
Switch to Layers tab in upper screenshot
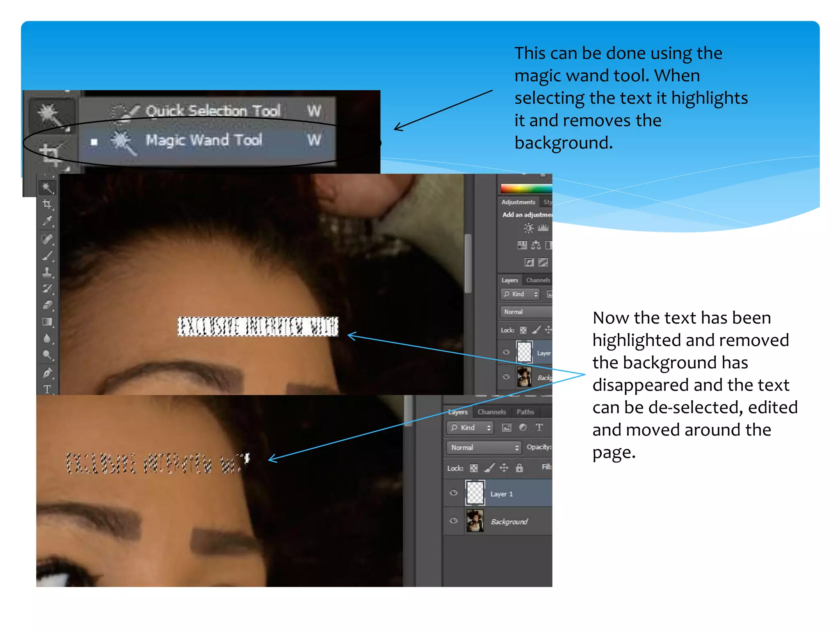pyautogui.click(x=510, y=280)
